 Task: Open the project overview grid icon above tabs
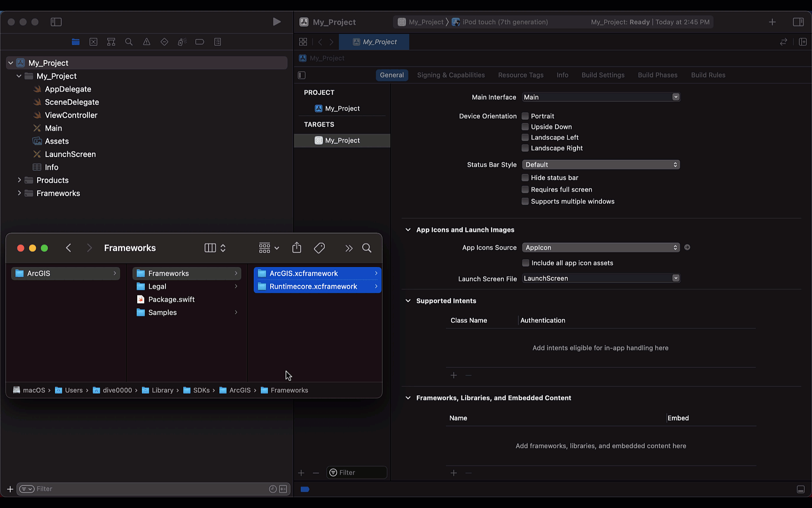click(303, 41)
